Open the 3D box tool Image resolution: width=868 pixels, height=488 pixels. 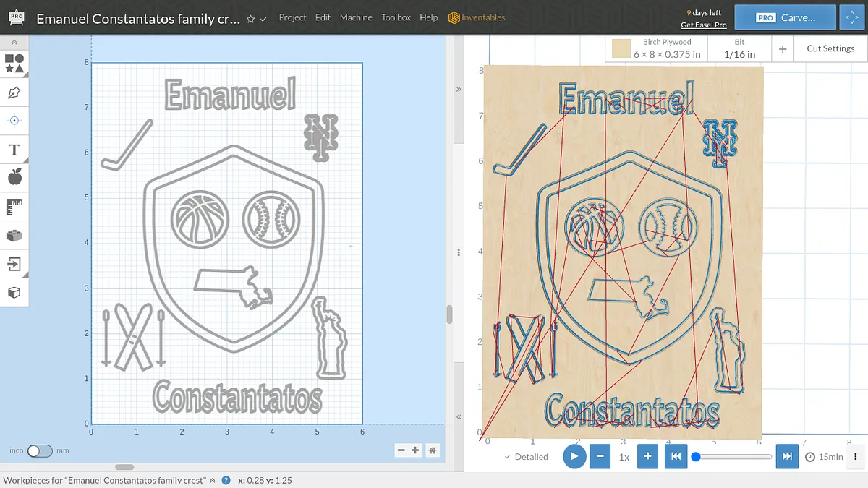(x=14, y=293)
